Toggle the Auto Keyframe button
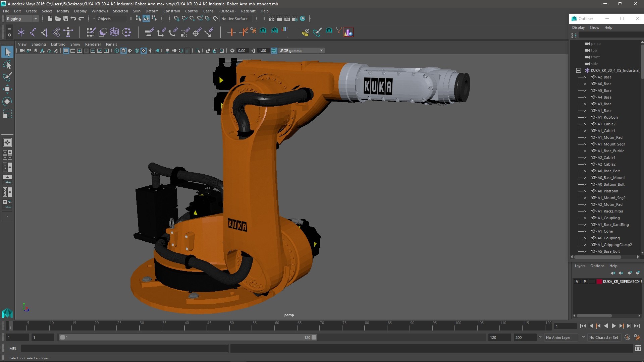The image size is (644, 362). (x=627, y=338)
